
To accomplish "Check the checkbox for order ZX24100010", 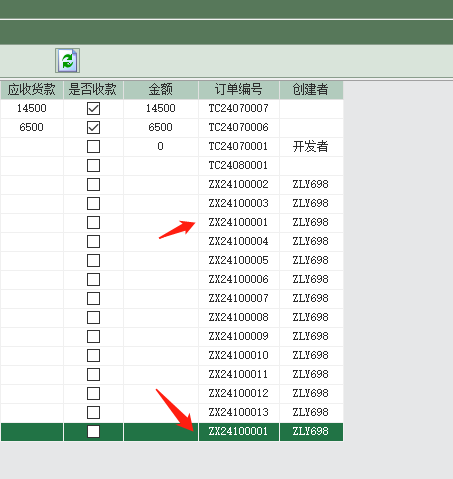I will [x=93, y=355].
